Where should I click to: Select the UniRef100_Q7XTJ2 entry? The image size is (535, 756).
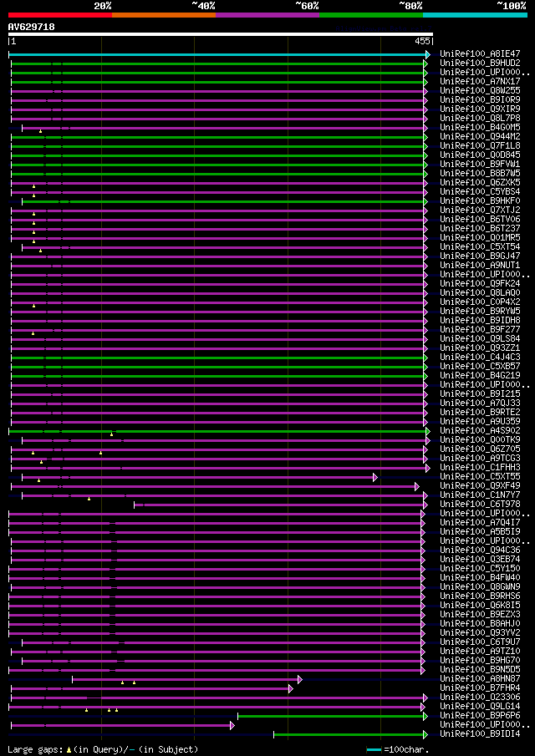480,211
